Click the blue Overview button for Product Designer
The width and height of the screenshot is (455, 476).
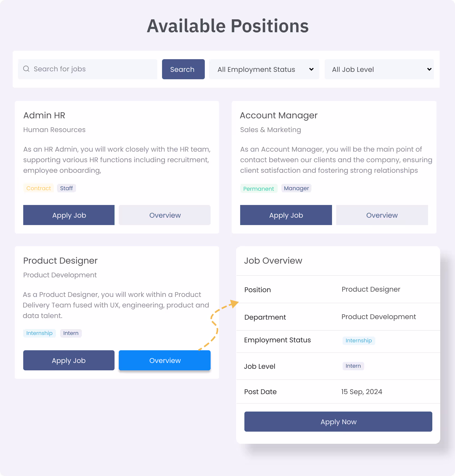[165, 360]
